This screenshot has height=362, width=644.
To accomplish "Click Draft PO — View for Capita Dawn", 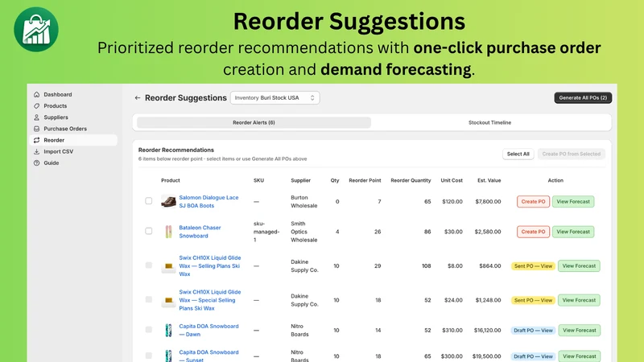I will pos(533,331).
